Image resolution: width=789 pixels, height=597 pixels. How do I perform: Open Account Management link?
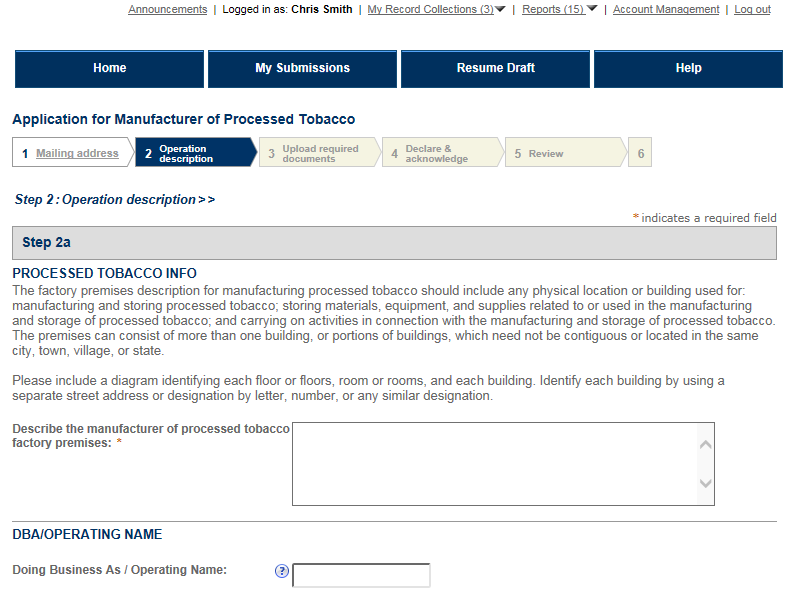tap(665, 10)
